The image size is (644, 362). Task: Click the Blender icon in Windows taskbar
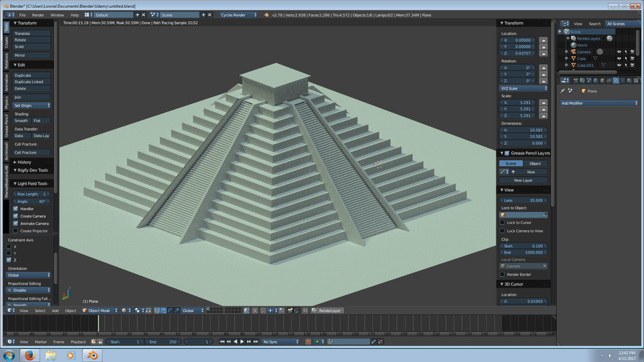pos(92,354)
